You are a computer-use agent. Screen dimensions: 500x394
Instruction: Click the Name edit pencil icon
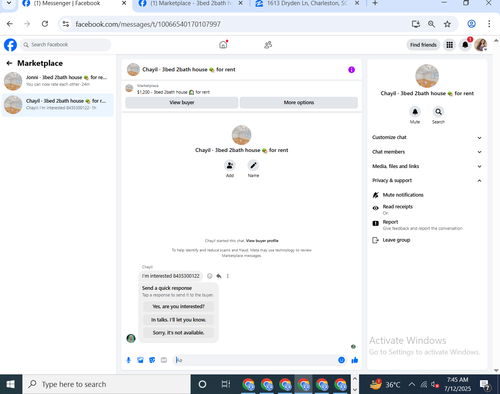coord(253,165)
